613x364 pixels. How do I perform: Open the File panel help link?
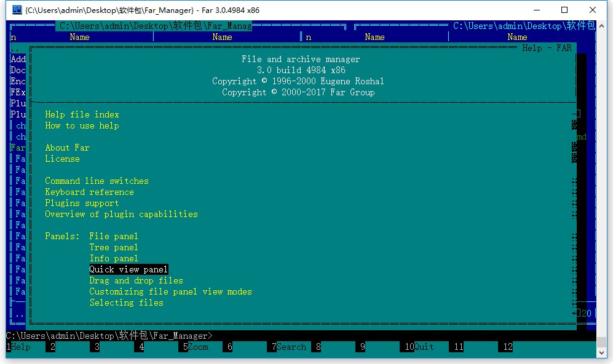(114, 236)
